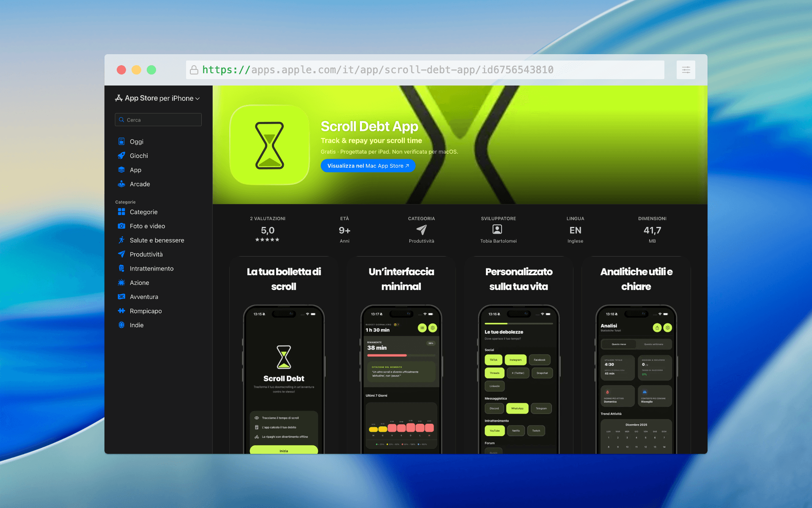Click the Scroll Debt hourglass app icon

pyautogui.click(x=269, y=145)
